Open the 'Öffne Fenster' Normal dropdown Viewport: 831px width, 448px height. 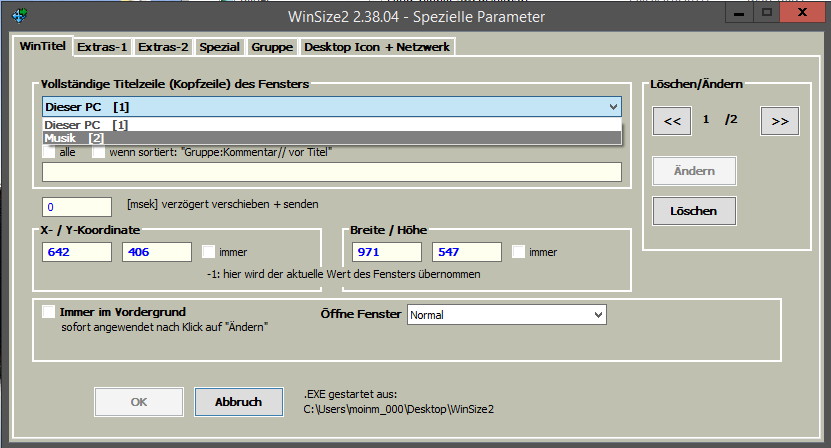click(x=507, y=315)
